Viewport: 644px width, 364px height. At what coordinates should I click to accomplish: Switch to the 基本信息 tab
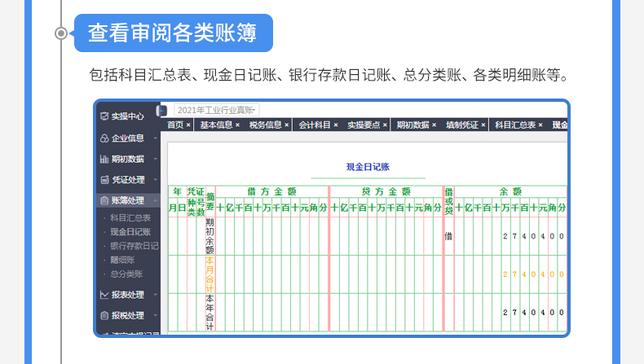point(217,125)
